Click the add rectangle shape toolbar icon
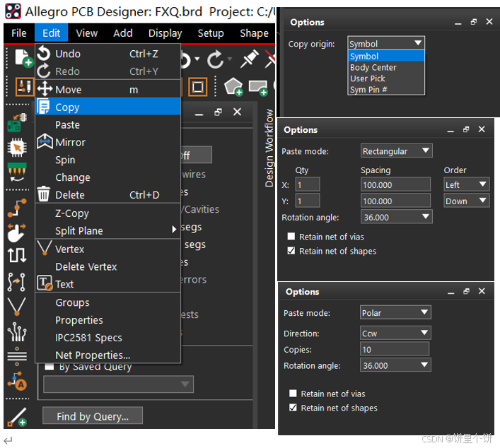 pos(257,88)
